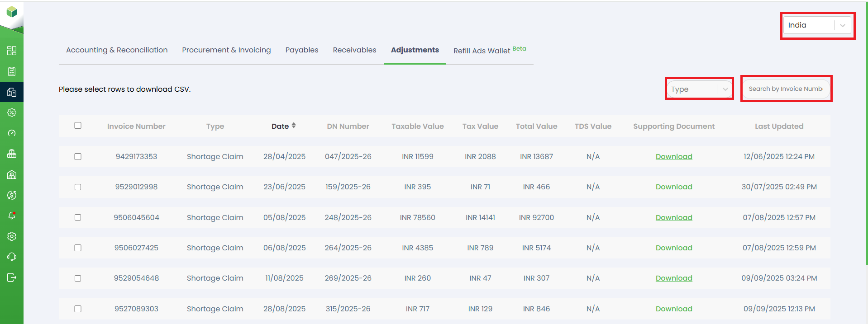Open the notifications bell icon
The image size is (868, 324).
[x=12, y=216]
